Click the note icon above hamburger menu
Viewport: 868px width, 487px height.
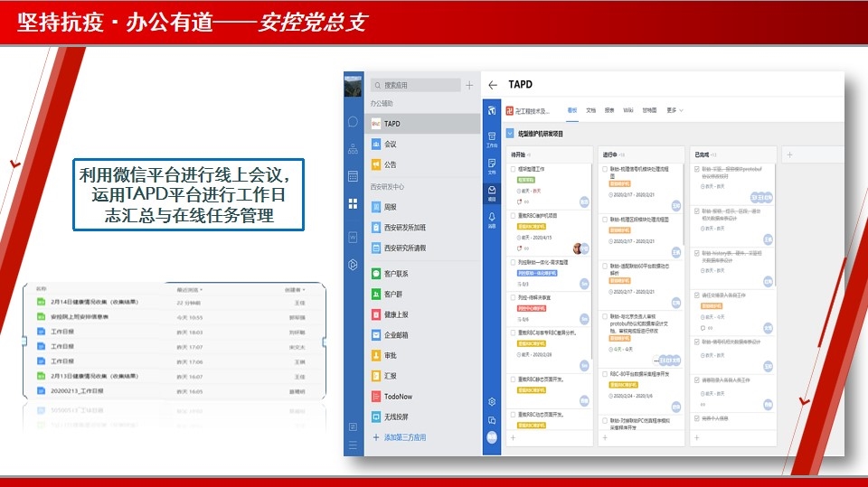coord(353,427)
